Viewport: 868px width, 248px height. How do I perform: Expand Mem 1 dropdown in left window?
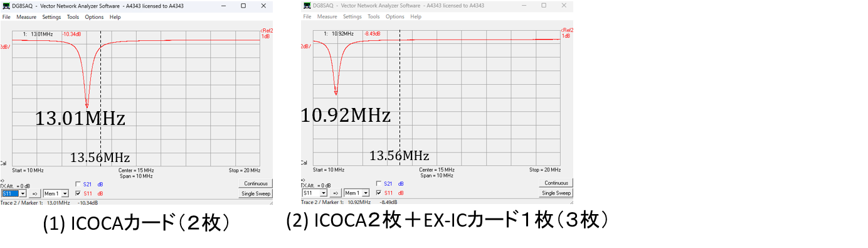click(65, 193)
